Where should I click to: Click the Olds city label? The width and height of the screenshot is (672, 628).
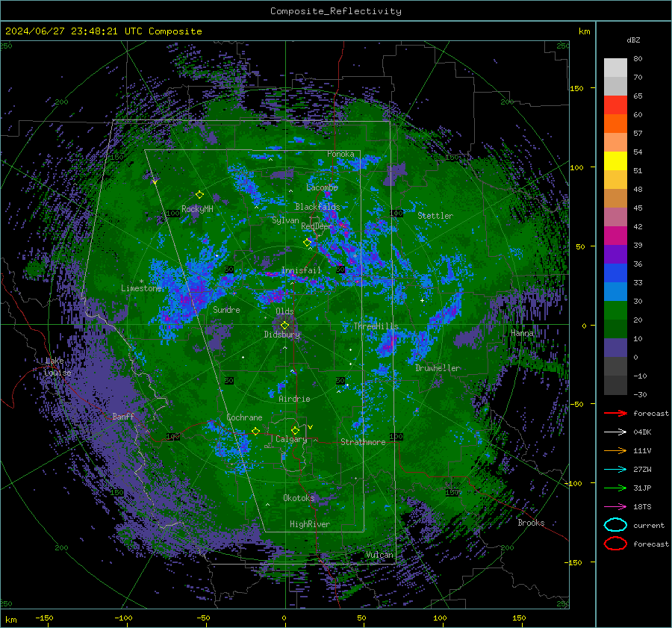(284, 311)
